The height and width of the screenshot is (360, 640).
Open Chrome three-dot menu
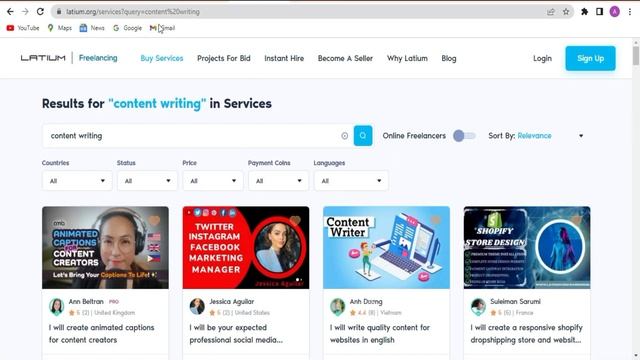(x=630, y=12)
